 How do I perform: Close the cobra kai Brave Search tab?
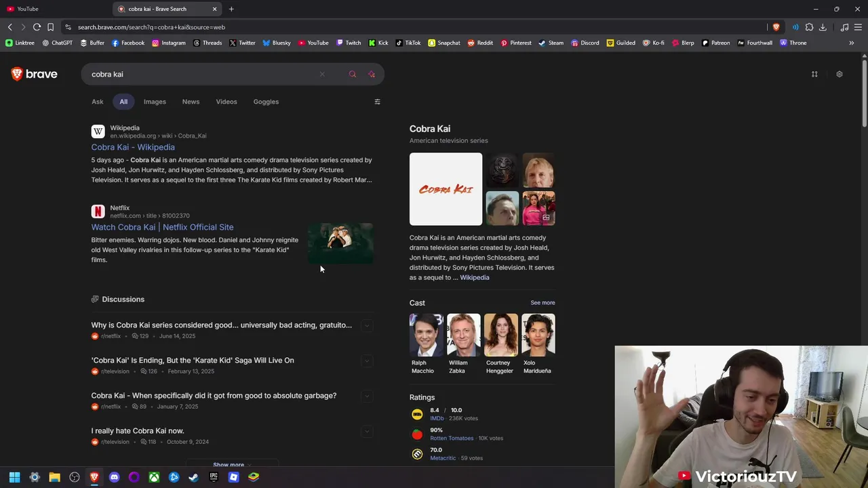pyautogui.click(x=215, y=9)
